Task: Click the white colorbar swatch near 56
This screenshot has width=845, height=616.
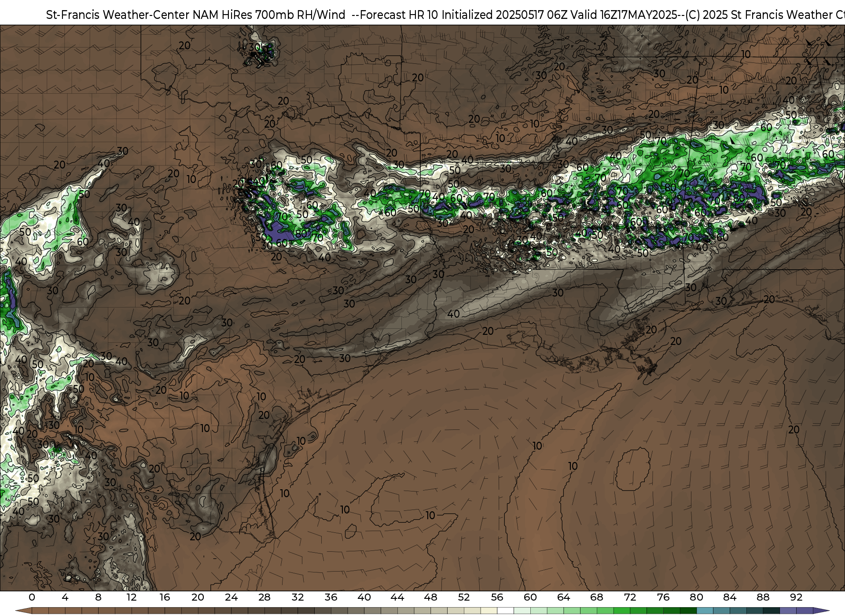Action: point(505,611)
